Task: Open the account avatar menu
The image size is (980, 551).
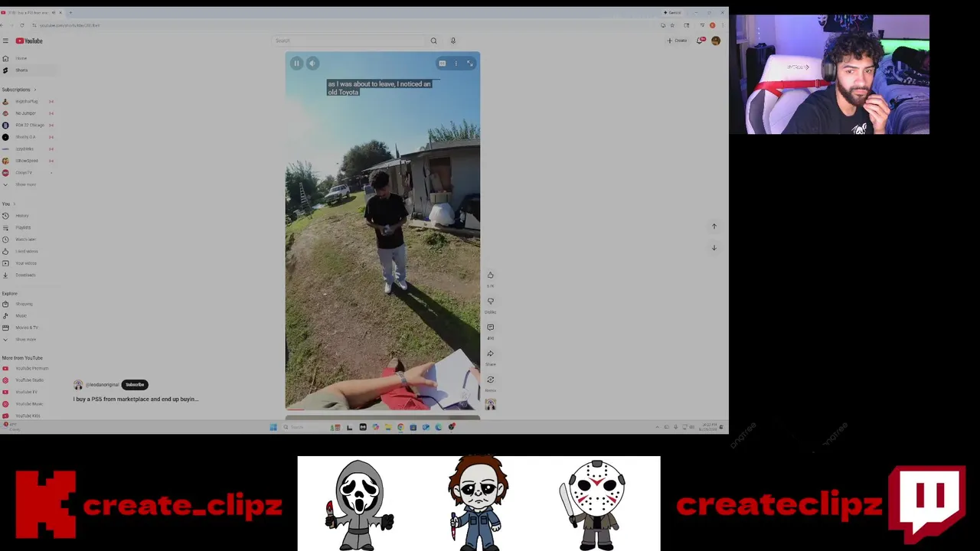Action: click(716, 41)
